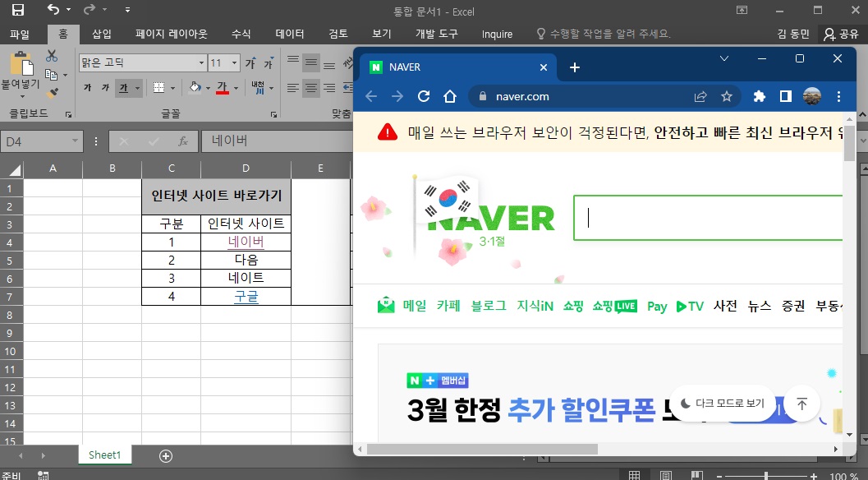Open the browser side panel icon
This screenshot has height=480, width=868.
tap(786, 96)
